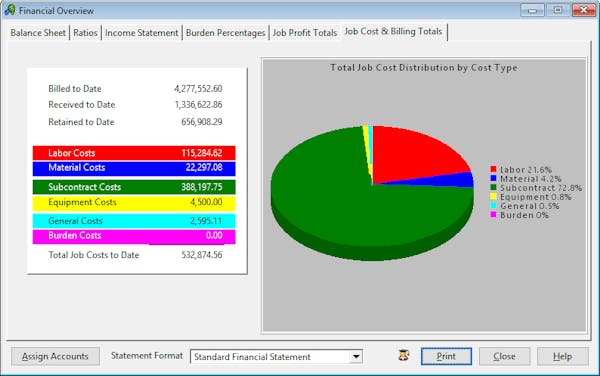Click the magenta Burden Costs bar
Viewport: 600px width, 376px height.
coord(134,236)
